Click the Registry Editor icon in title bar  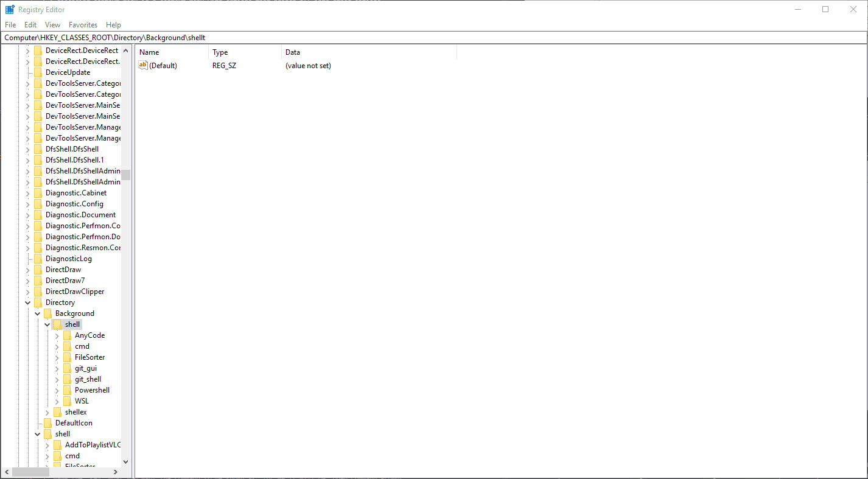[9, 9]
